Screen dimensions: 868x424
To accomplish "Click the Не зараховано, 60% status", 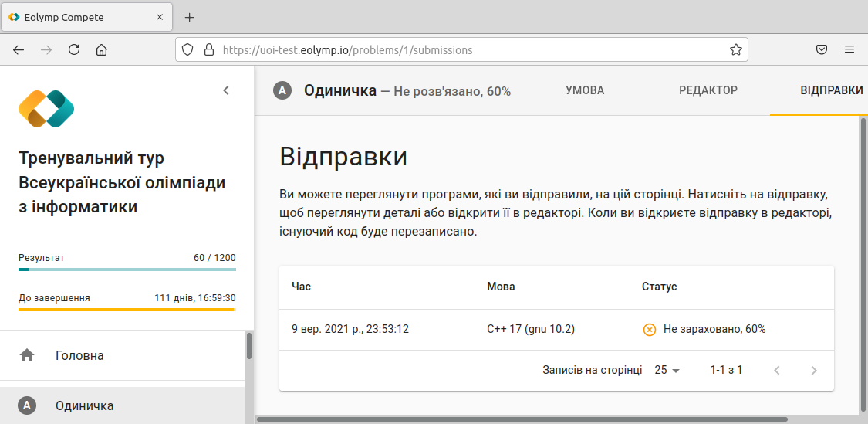I will point(714,329).
